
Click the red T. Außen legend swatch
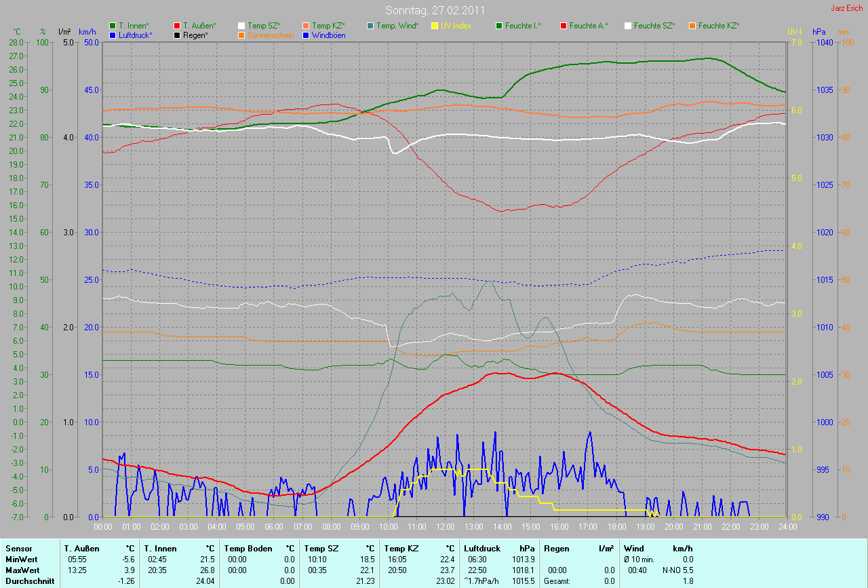click(178, 26)
